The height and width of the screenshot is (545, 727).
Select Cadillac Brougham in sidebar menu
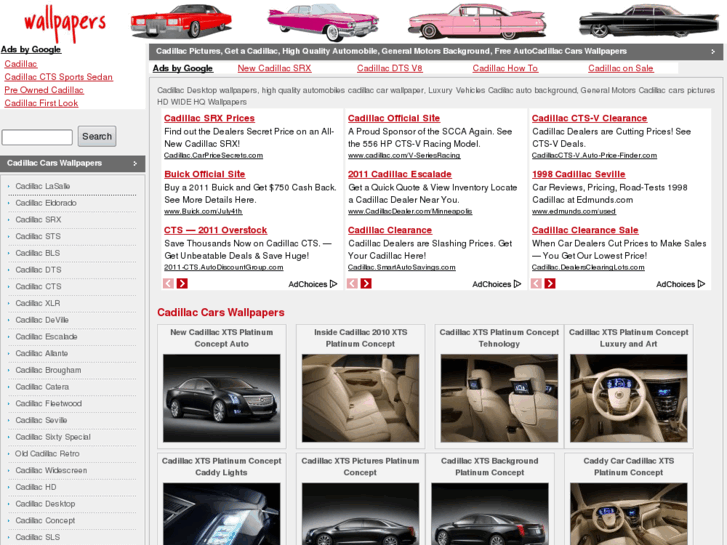(48, 370)
